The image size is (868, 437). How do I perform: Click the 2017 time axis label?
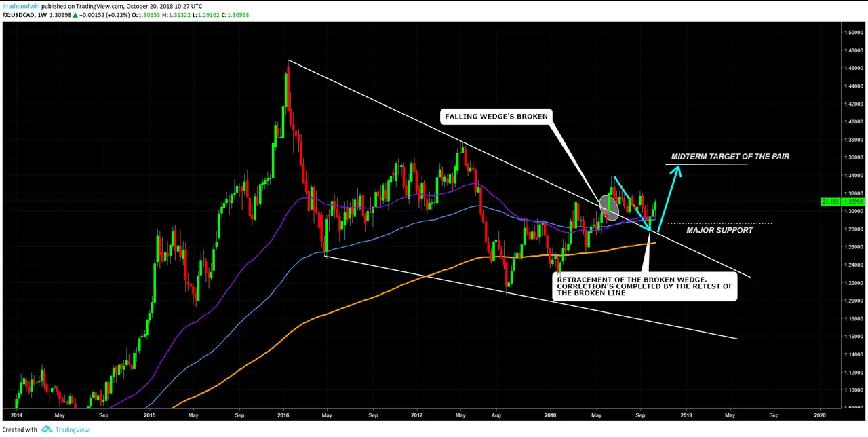(416, 415)
